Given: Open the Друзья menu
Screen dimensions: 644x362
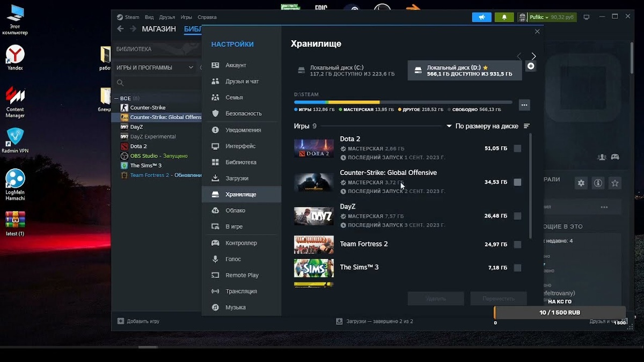Looking at the screenshot, I should point(167,17).
